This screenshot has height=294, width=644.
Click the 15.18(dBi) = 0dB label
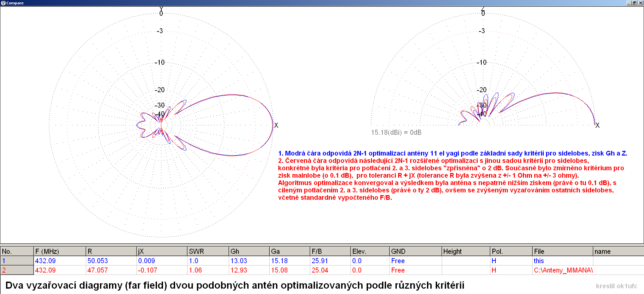coord(396,132)
